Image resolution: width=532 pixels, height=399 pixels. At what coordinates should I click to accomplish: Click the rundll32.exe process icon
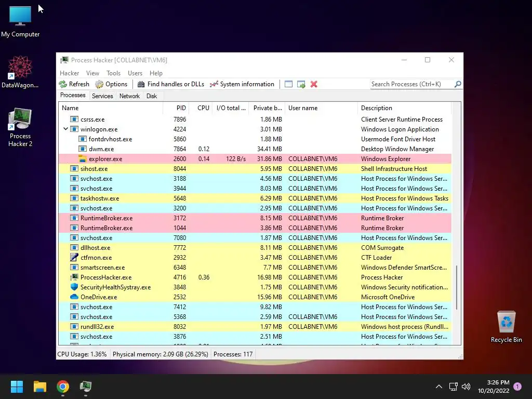click(x=74, y=326)
